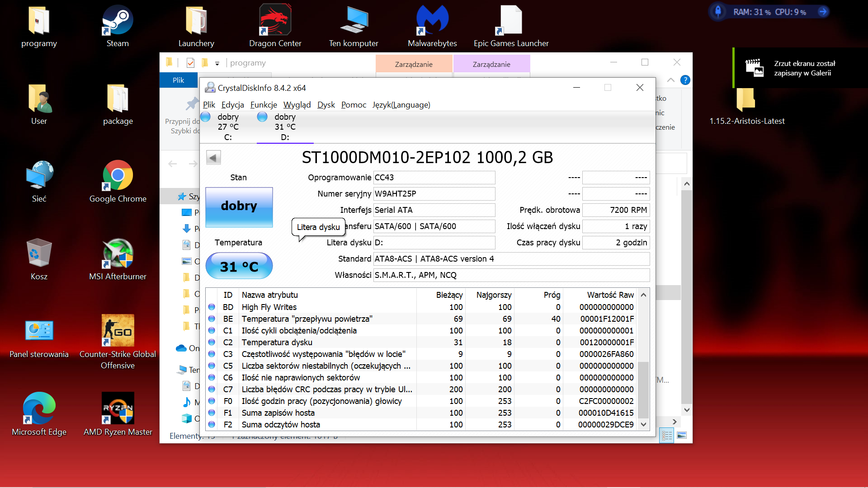868x488 pixels.
Task: Start MSI Dragon Center shortcut
Action: pyautogui.click(x=275, y=26)
